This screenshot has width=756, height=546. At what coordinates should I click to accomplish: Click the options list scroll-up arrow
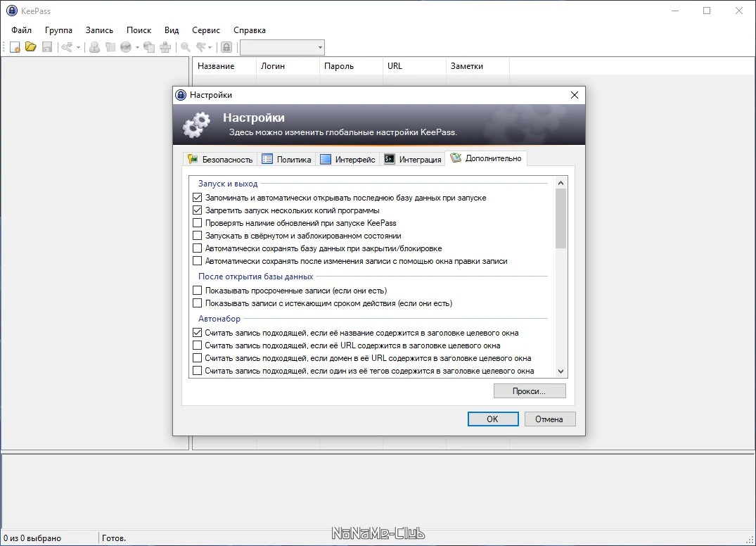tap(560, 183)
